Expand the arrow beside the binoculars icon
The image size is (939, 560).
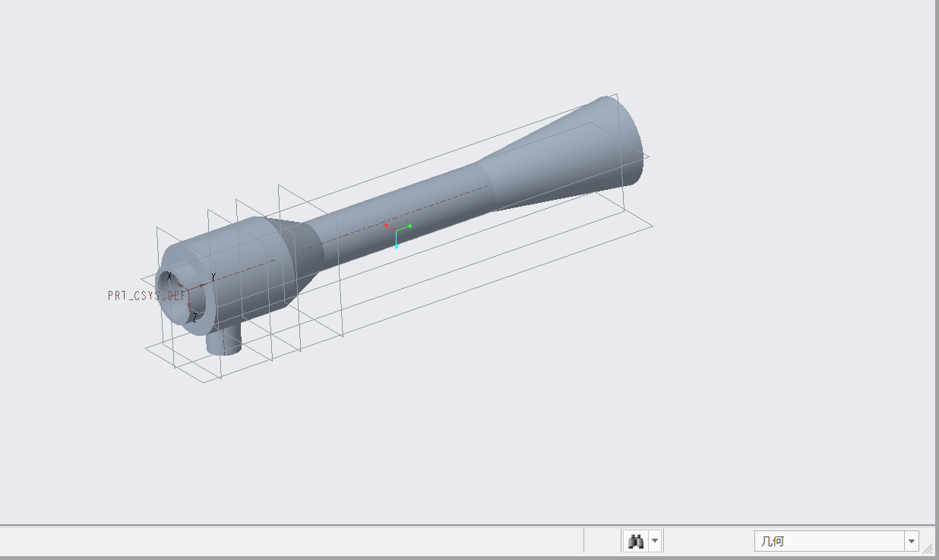pos(655,541)
